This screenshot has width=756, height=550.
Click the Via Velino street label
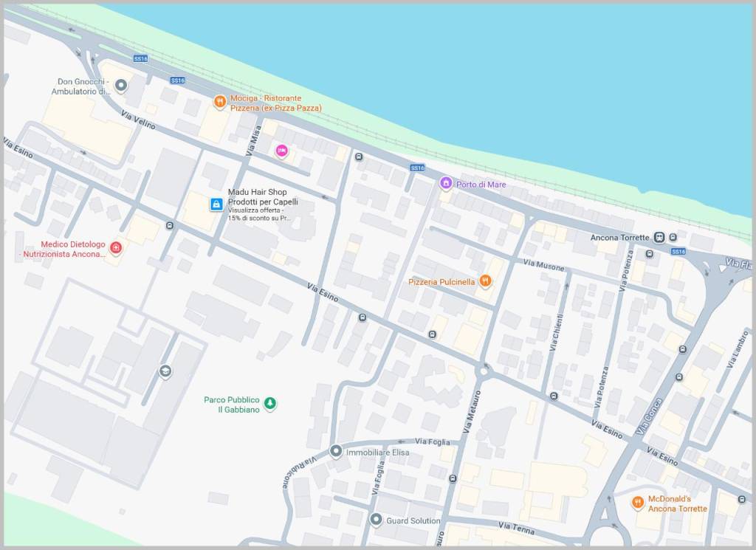point(138,120)
